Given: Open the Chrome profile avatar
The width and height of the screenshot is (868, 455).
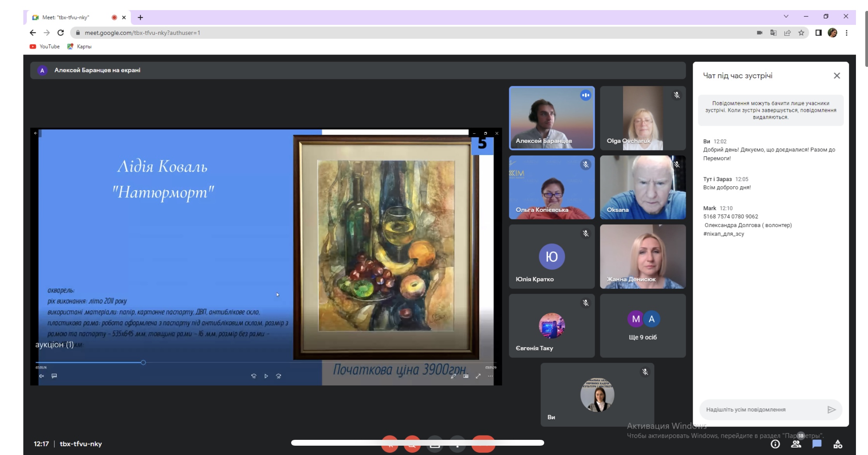Looking at the screenshot, I should pos(832,33).
